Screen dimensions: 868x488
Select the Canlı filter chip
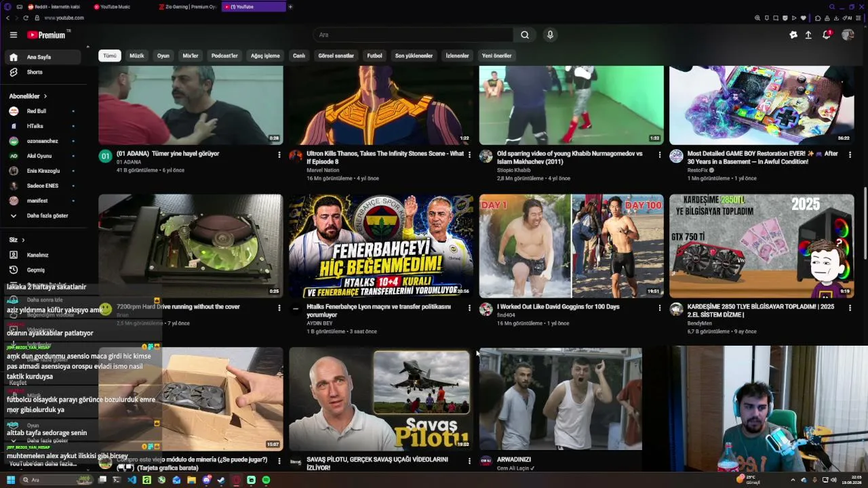[x=299, y=56]
